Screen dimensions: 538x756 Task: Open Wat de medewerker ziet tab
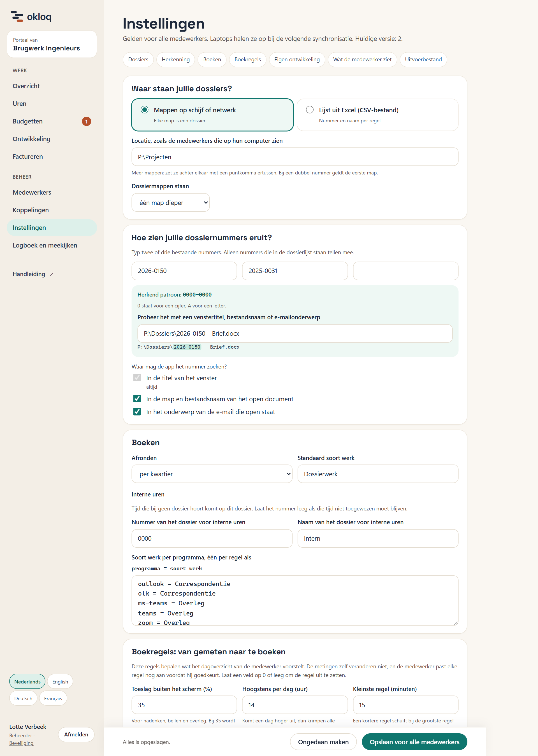coord(362,60)
